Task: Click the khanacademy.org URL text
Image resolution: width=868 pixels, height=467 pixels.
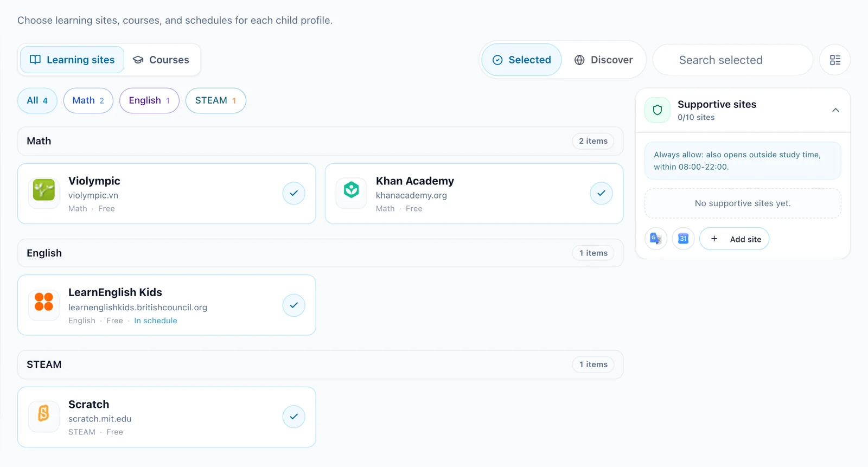Action: (x=411, y=195)
